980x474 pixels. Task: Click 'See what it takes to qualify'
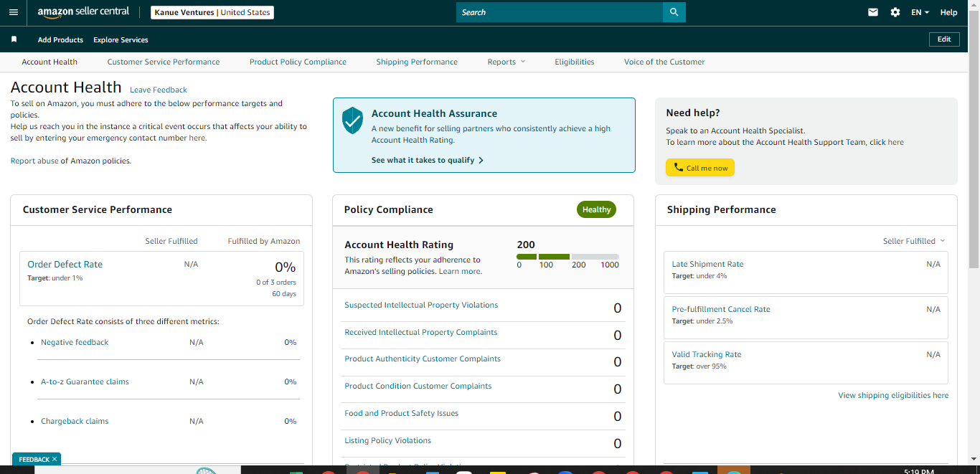423,160
